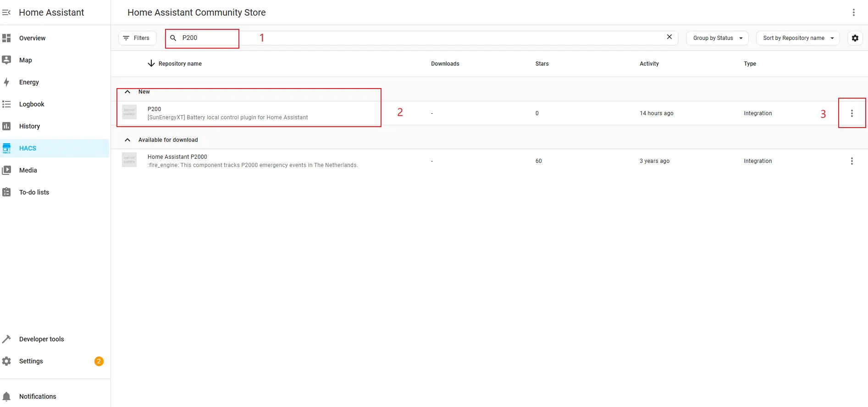Click the Developer tools hammer icon
The width and height of the screenshot is (868, 407).
[6, 339]
